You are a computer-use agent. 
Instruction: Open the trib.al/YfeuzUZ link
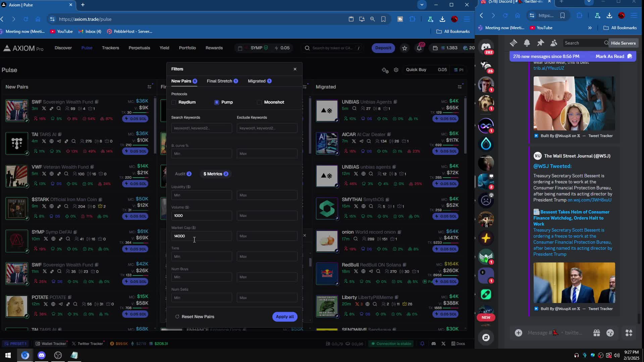[x=549, y=68]
